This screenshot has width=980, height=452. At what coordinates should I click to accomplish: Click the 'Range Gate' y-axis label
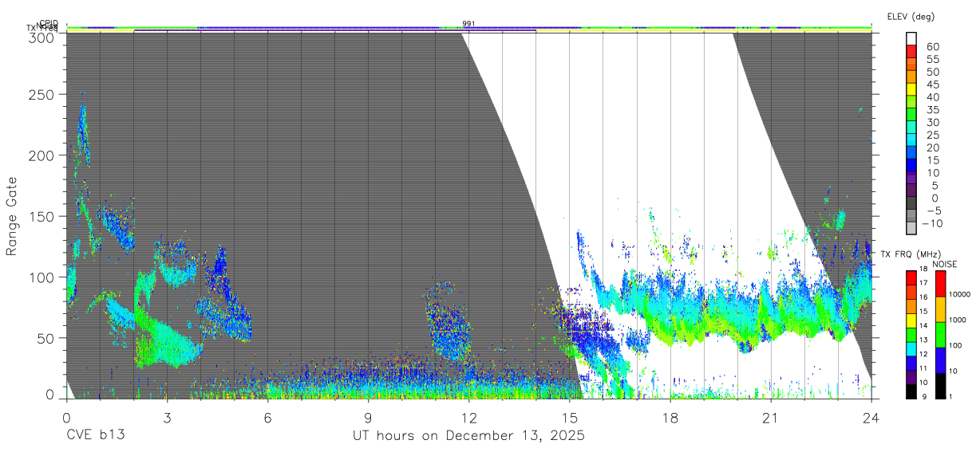coord(12,216)
